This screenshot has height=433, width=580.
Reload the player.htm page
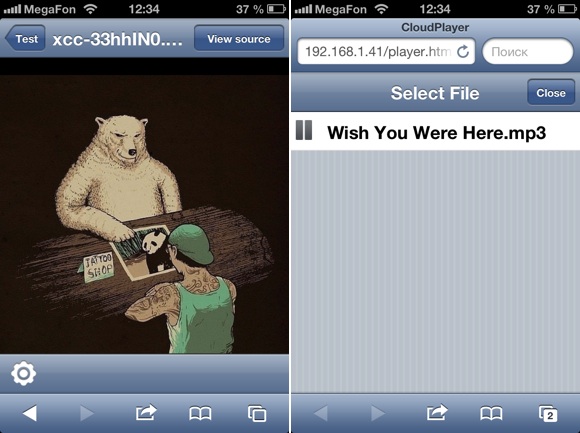(463, 52)
